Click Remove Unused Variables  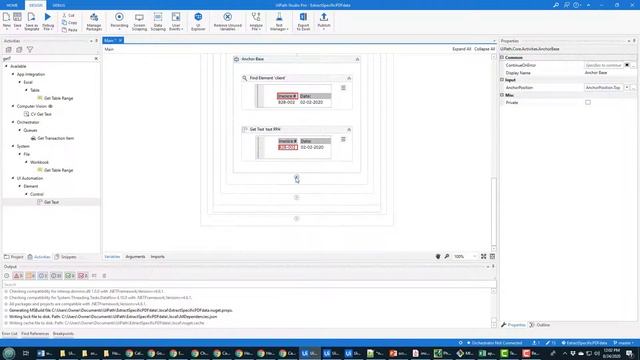coord(228,21)
